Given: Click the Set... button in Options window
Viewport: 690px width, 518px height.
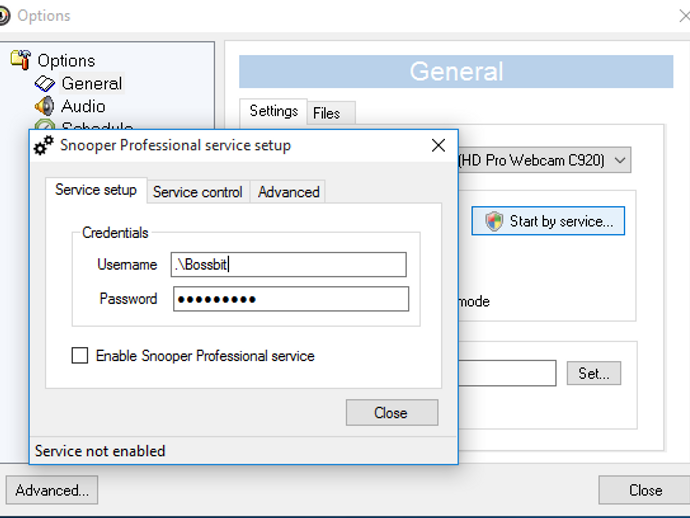Looking at the screenshot, I should point(594,374).
